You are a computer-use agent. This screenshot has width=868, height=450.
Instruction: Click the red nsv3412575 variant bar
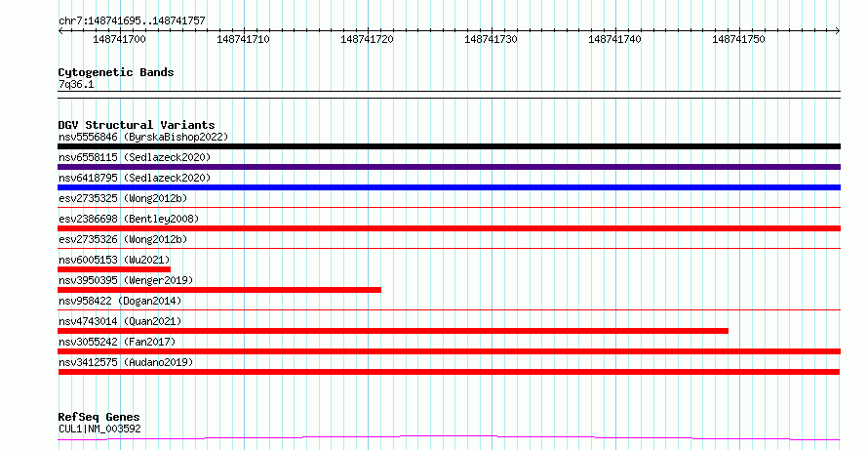(449, 372)
